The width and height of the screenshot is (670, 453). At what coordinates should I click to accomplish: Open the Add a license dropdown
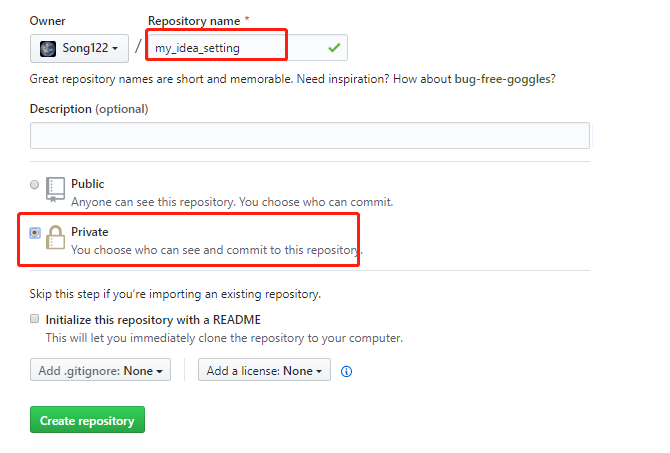click(x=264, y=371)
